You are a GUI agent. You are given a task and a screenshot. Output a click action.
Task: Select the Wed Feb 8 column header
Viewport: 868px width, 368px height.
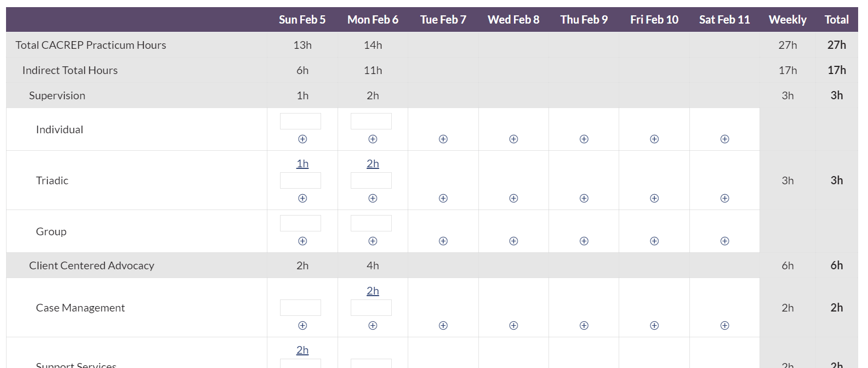pos(513,19)
